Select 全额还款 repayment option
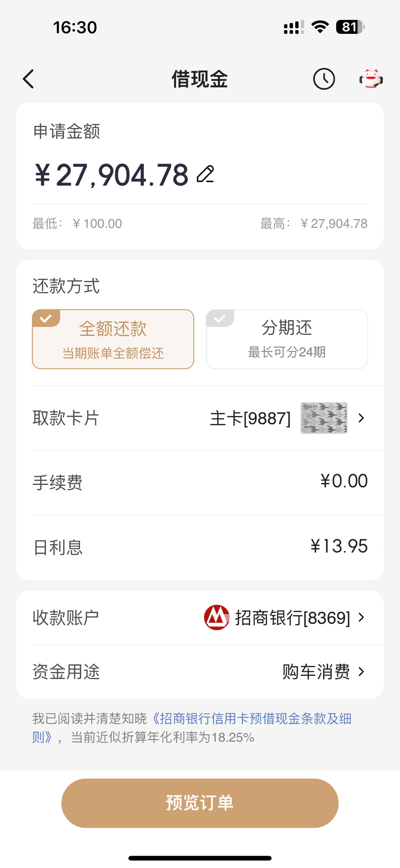400x868 pixels. [x=113, y=339]
